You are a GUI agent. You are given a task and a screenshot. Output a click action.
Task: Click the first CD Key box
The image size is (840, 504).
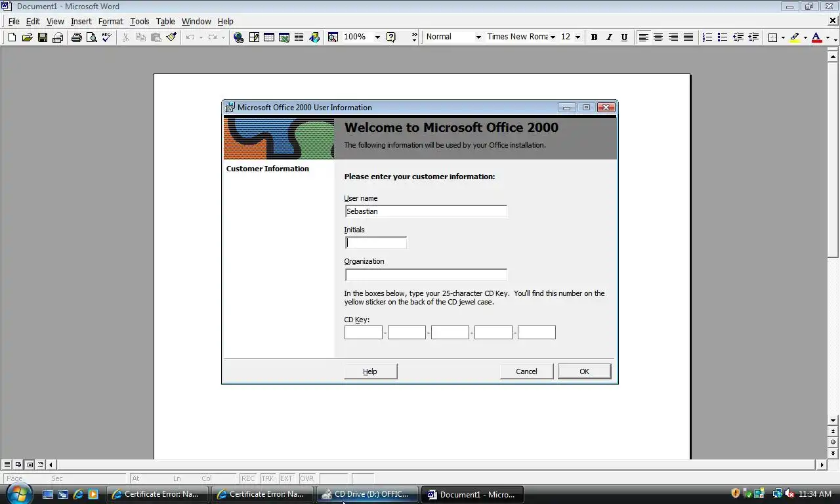pos(364,333)
